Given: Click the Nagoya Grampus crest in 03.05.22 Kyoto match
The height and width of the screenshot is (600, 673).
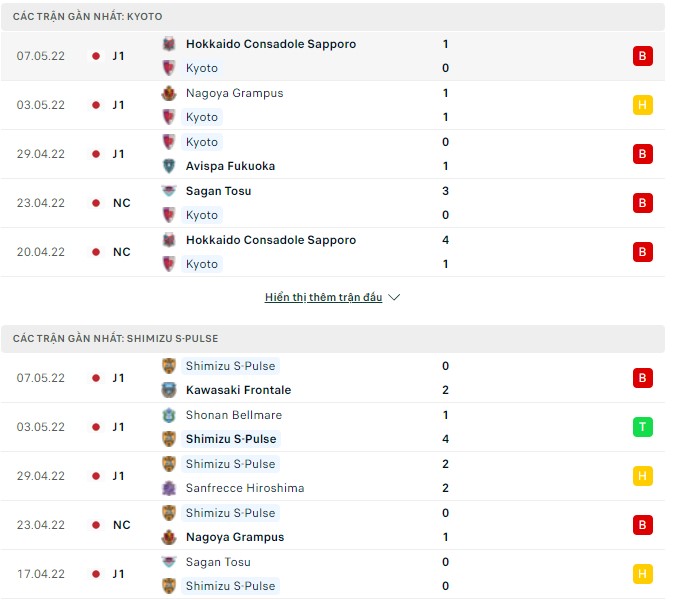Looking at the screenshot, I should tap(169, 93).
